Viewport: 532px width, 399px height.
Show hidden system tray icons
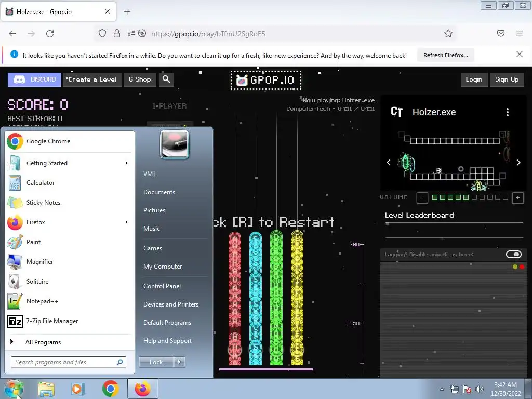(442, 389)
